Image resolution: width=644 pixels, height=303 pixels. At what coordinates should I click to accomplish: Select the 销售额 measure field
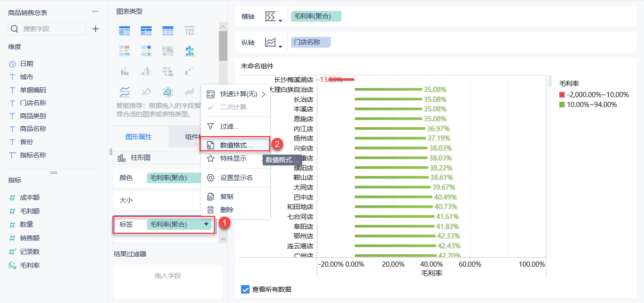coord(30,238)
